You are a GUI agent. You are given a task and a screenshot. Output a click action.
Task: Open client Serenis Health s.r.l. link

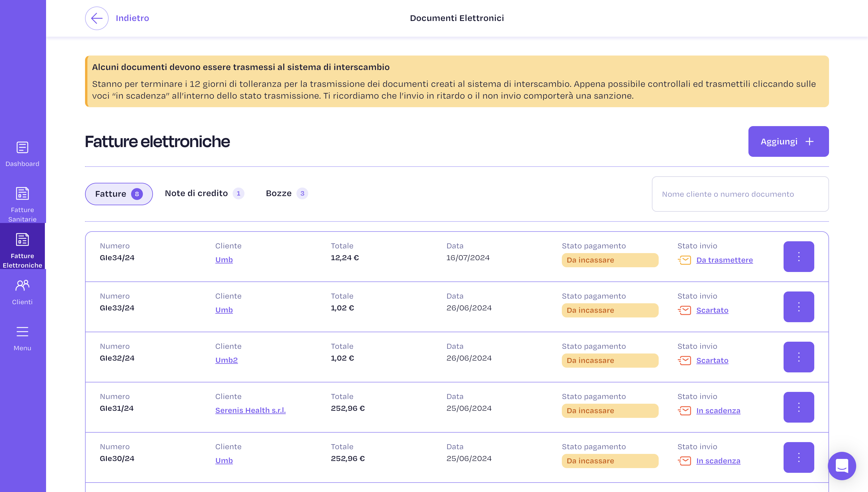point(250,410)
